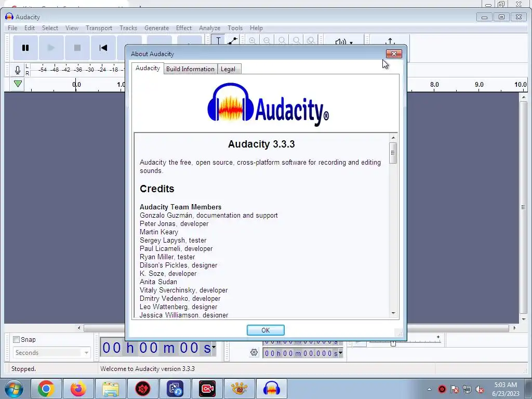
Task: Click the Stop transport button
Action: pyautogui.click(x=77, y=48)
